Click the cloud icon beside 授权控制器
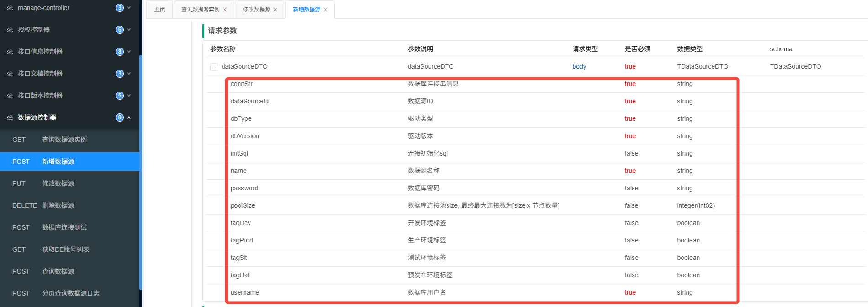Image resolution: width=868 pixels, height=307 pixels. tap(10, 30)
